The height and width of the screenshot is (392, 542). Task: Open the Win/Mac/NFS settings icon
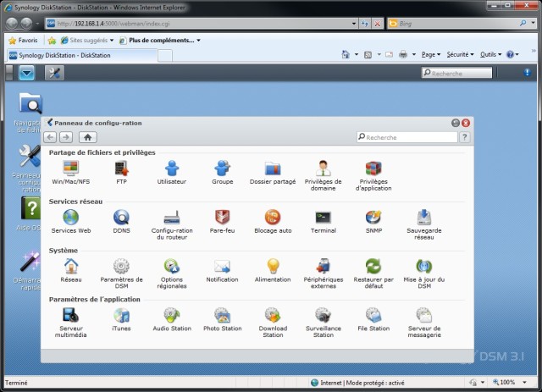[x=71, y=168]
